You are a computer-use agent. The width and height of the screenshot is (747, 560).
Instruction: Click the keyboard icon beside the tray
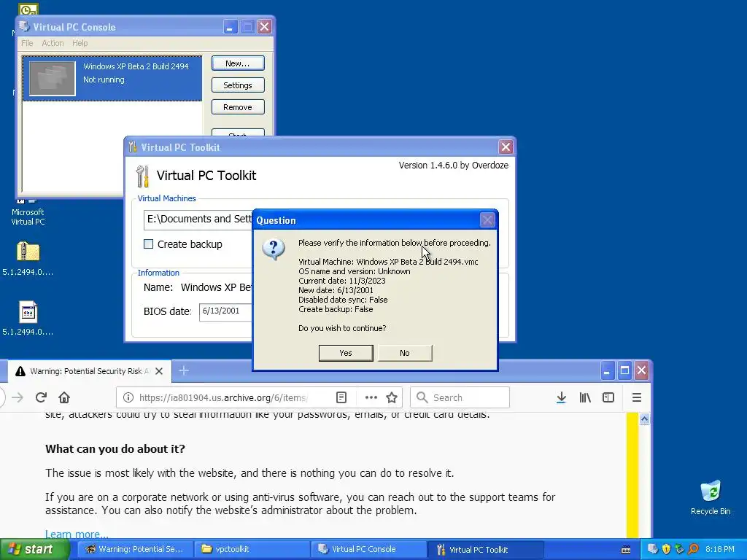(626, 550)
